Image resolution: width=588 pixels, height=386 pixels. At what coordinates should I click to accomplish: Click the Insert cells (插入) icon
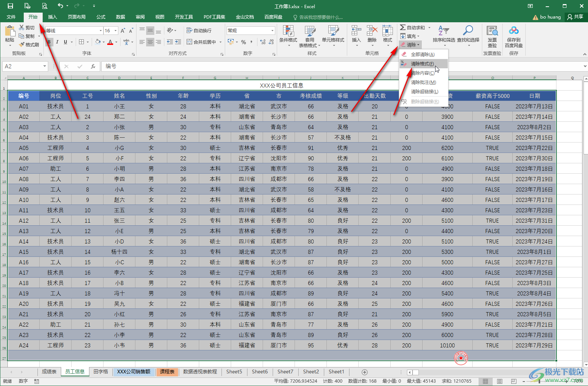356,31
